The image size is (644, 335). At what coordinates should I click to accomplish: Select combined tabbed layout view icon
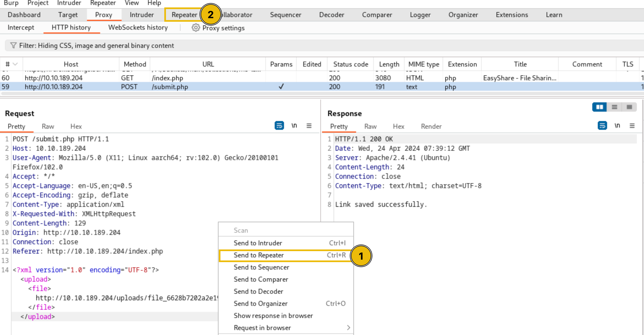pos(629,107)
